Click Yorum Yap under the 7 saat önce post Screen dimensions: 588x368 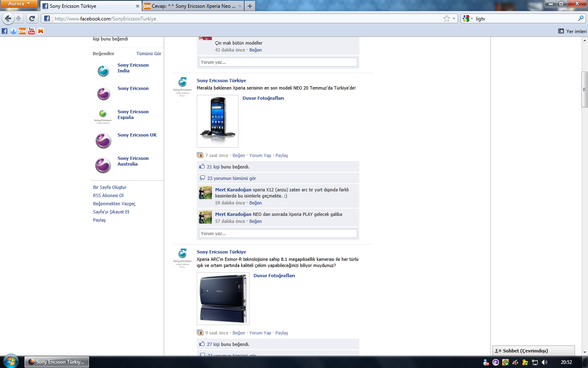(x=260, y=155)
